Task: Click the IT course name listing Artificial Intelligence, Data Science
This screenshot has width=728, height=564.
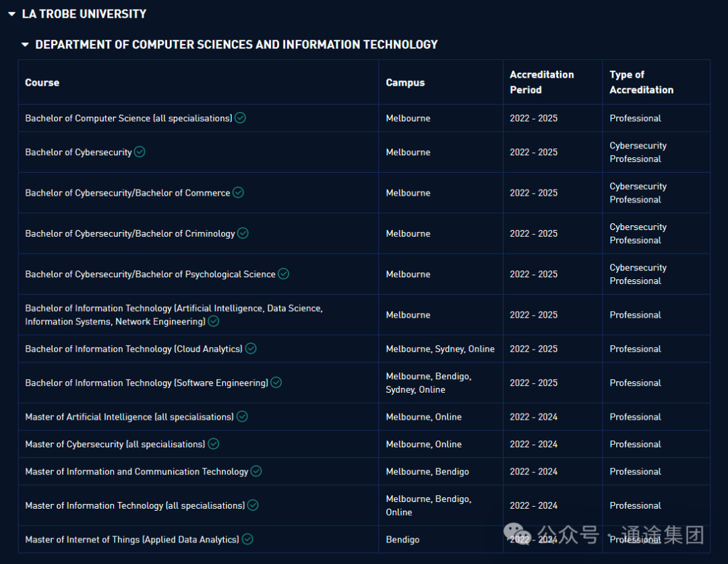Action: tap(174, 315)
